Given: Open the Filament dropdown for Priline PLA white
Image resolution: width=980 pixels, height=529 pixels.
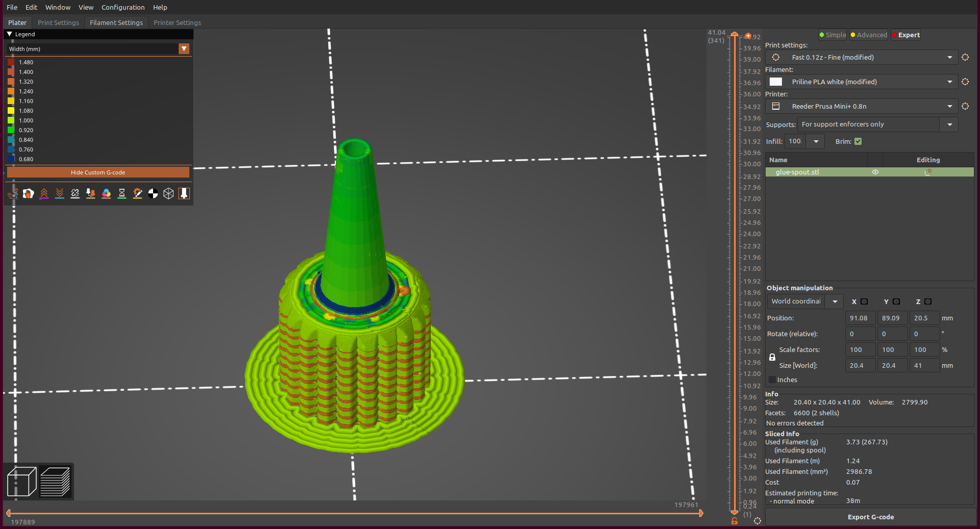Looking at the screenshot, I should pyautogui.click(x=950, y=82).
